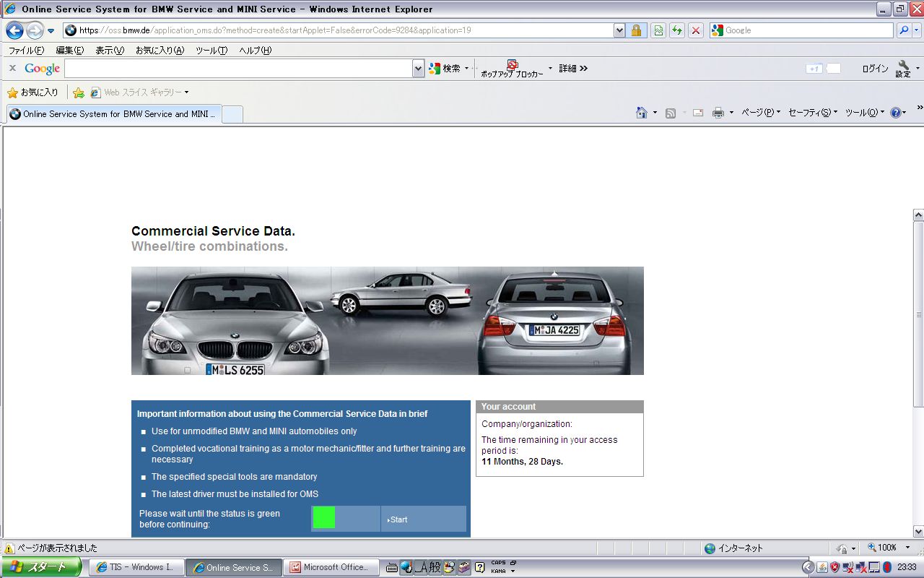This screenshot has height=578, width=924.
Task: Open the ツール(T) menu in menu bar
Action: click(x=212, y=51)
